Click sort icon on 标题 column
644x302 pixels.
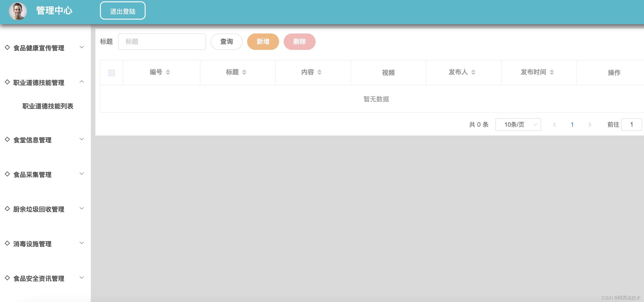coord(244,72)
